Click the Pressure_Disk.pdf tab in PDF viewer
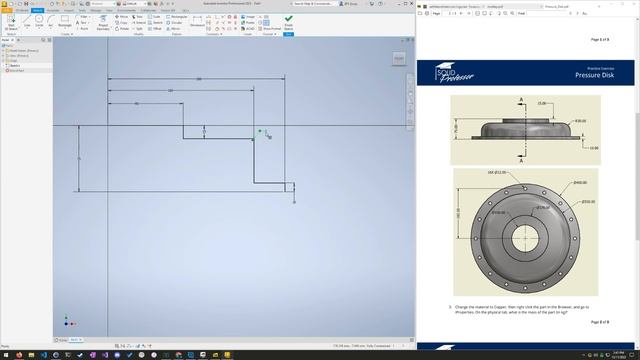Image resolution: width=640 pixels, height=360 pixels. pos(557,7)
